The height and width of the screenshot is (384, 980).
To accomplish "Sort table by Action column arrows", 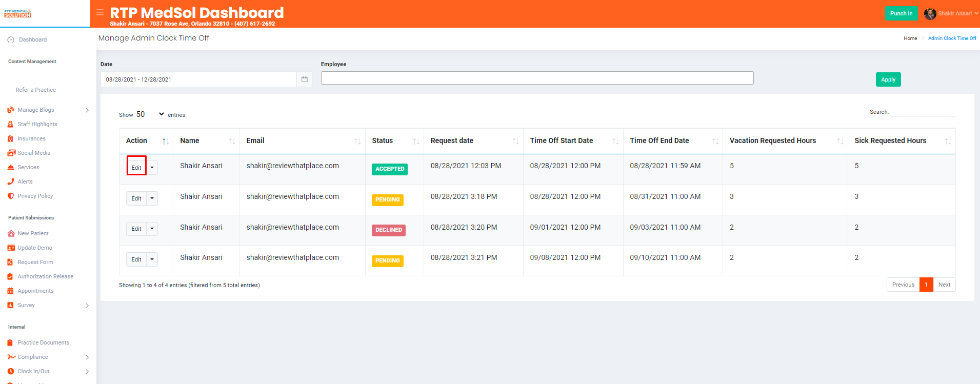I will (165, 141).
